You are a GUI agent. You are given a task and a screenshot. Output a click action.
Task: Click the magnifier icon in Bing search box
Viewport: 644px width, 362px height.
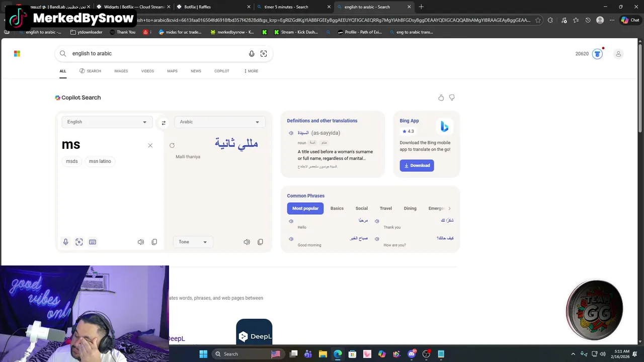[x=63, y=53]
